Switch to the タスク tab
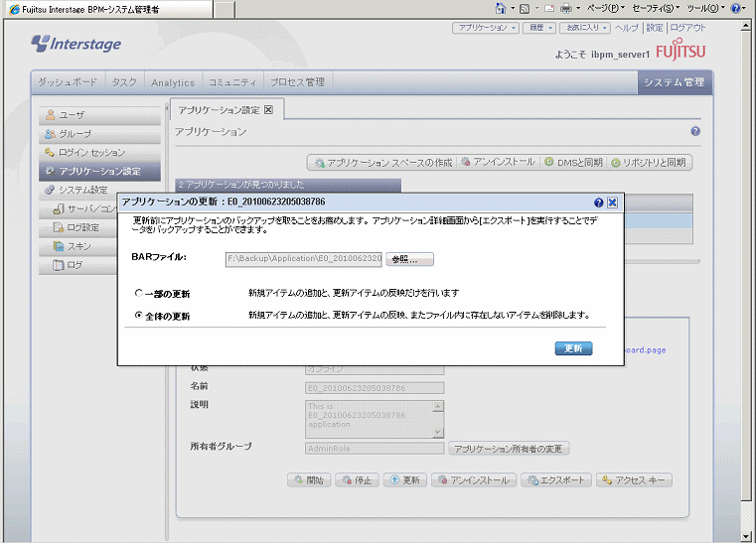Screen dimensions: 756x543 pos(124,82)
